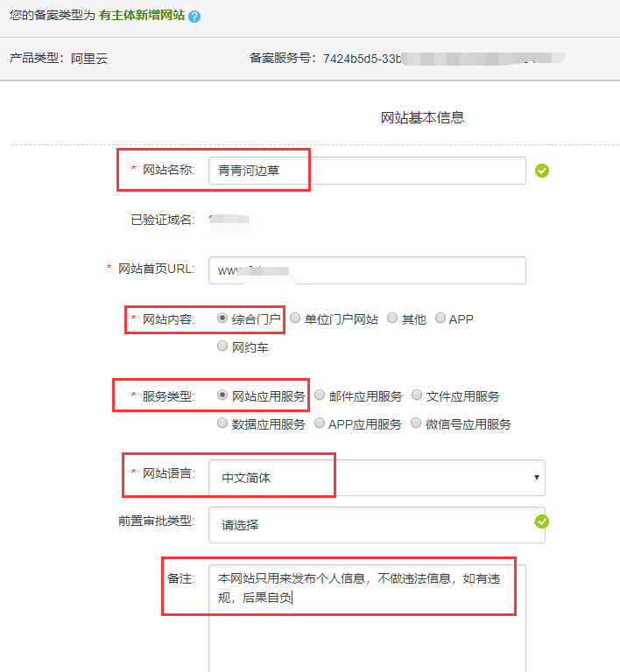This screenshot has height=672, width=620.
Task: Select 网站应用服务 service type
Action: coord(222,395)
